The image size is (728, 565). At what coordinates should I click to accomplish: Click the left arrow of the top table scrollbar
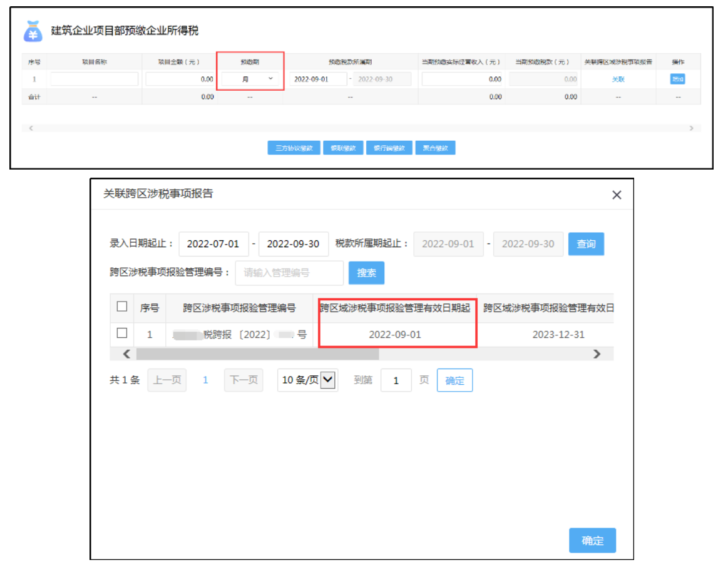31,128
